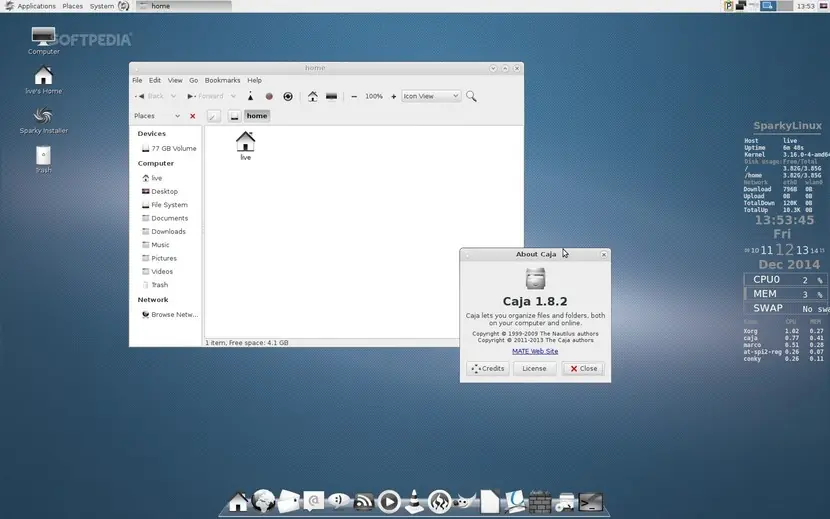
Task: Open the Back history dropdown arrow
Action: click(x=173, y=96)
